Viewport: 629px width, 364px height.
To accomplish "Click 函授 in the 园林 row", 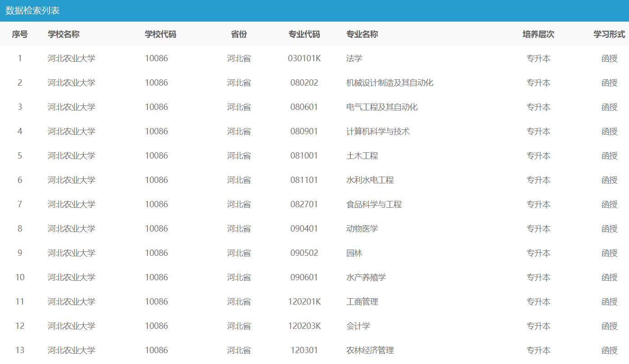I will coord(610,253).
